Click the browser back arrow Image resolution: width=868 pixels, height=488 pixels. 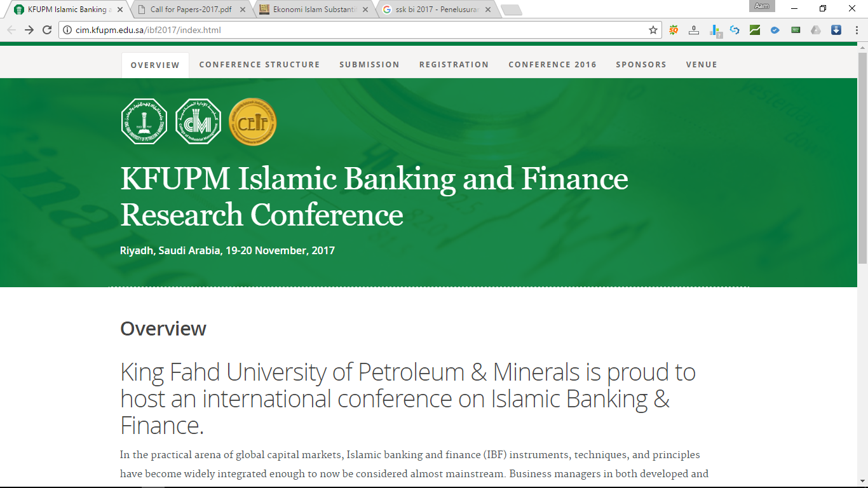11,30
